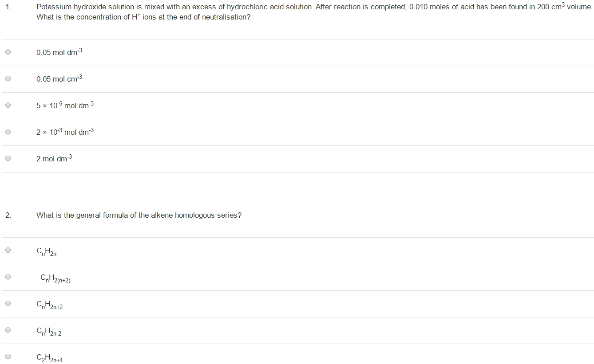Screen dimensions: 594x364
Task: Click the potassium hydroxide question text
Action: click(x=314, y=12)
